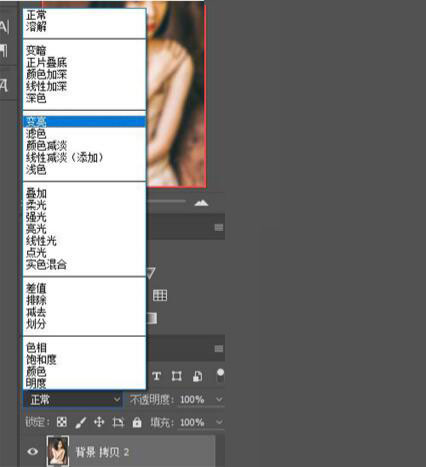
Task: Open the 填充 slider arrow
Action: click(x=219, y=422)
